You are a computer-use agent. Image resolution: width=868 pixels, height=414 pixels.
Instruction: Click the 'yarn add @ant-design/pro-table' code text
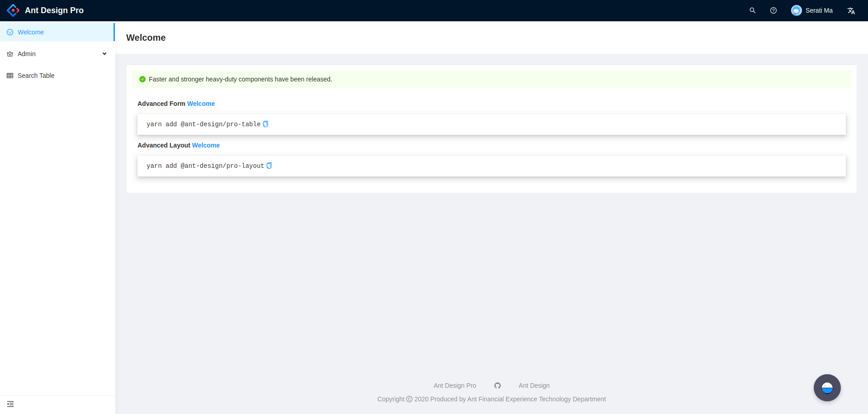pos(204,124)
